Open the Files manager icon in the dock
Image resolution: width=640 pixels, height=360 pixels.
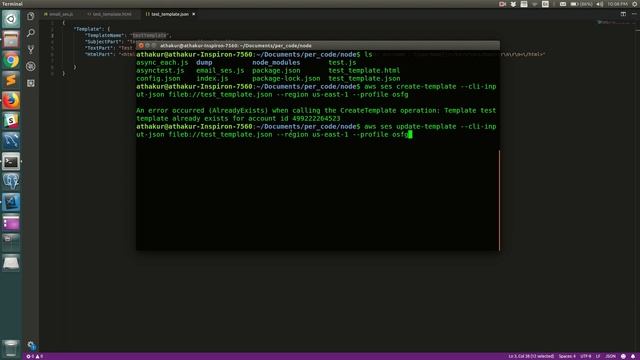11,40
